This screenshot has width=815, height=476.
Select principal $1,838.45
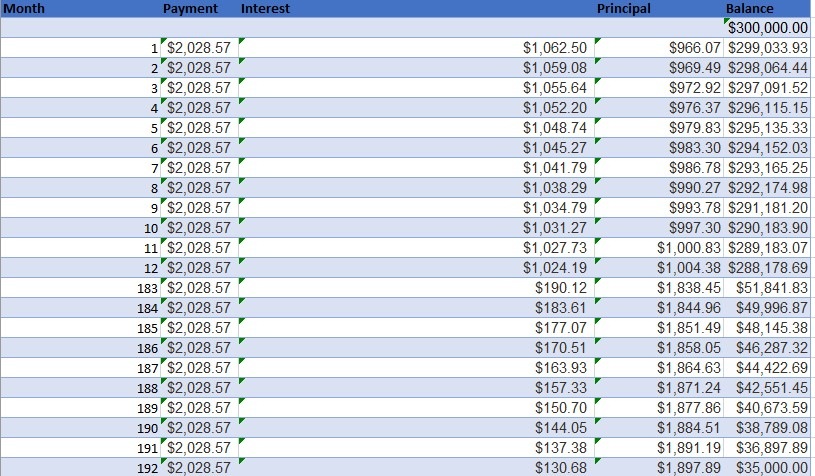(659, 288)
